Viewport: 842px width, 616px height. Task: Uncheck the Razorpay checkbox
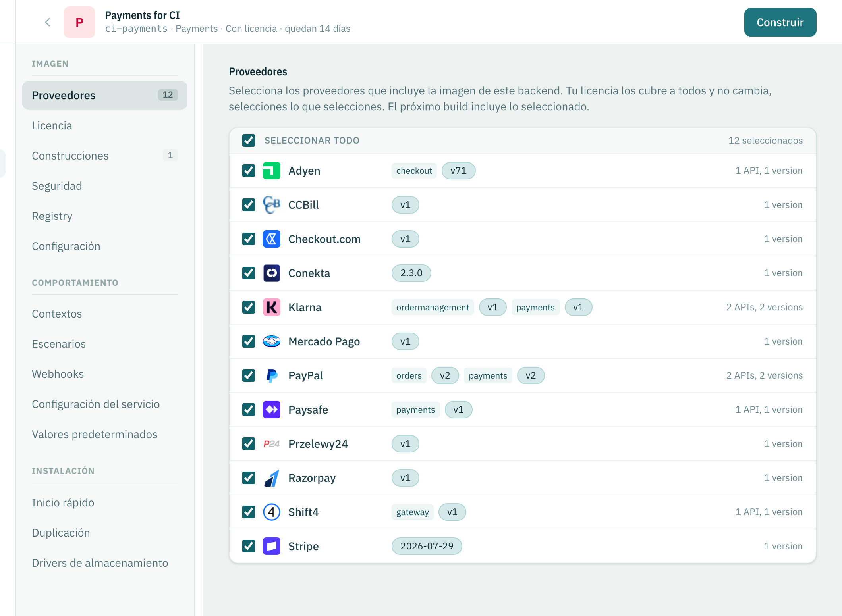coord(249,478)
